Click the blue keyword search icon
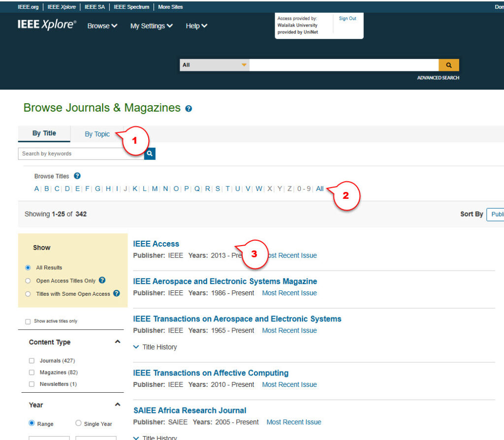The width and height of the screenshot is (504, 440). [x=150, y=154]
